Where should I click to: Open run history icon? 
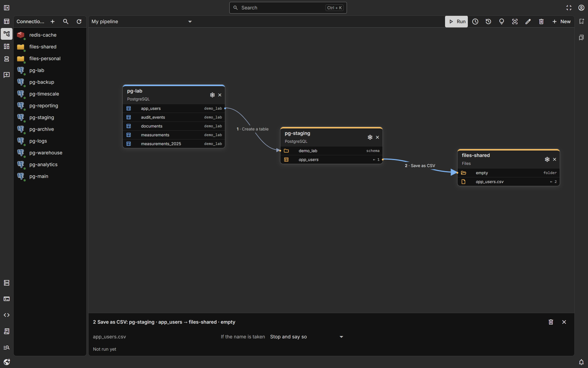pyautogui.click(x=488, y=22)
